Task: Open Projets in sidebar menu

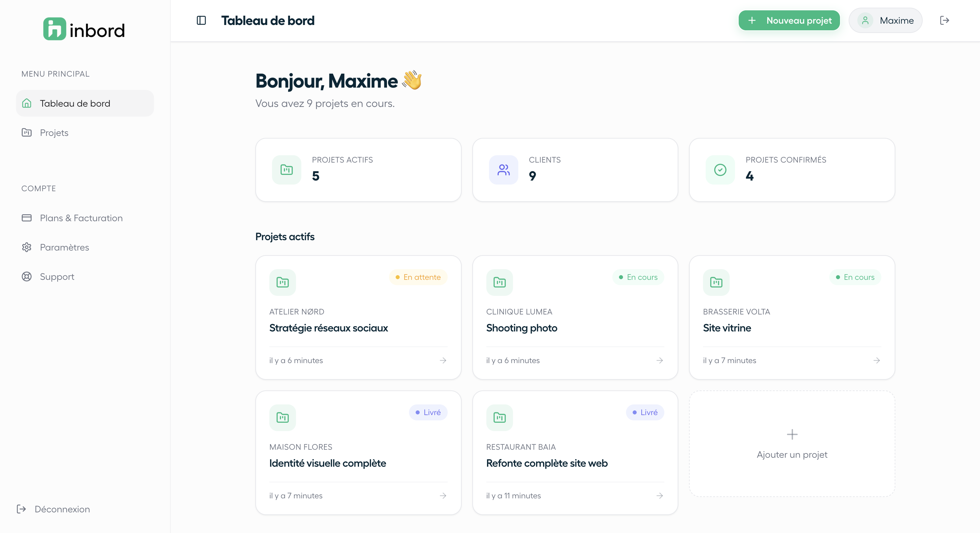Action: pyautogui.click(x=85, y=133)
